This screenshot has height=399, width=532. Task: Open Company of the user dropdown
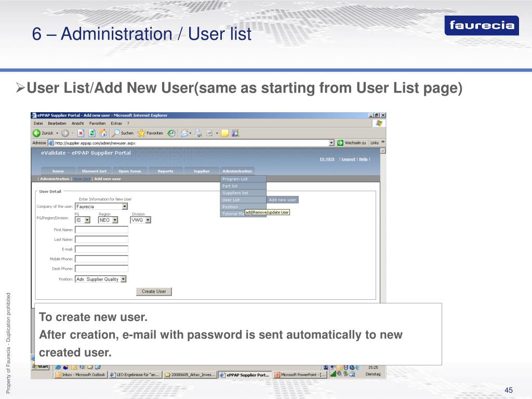[101, 206]
